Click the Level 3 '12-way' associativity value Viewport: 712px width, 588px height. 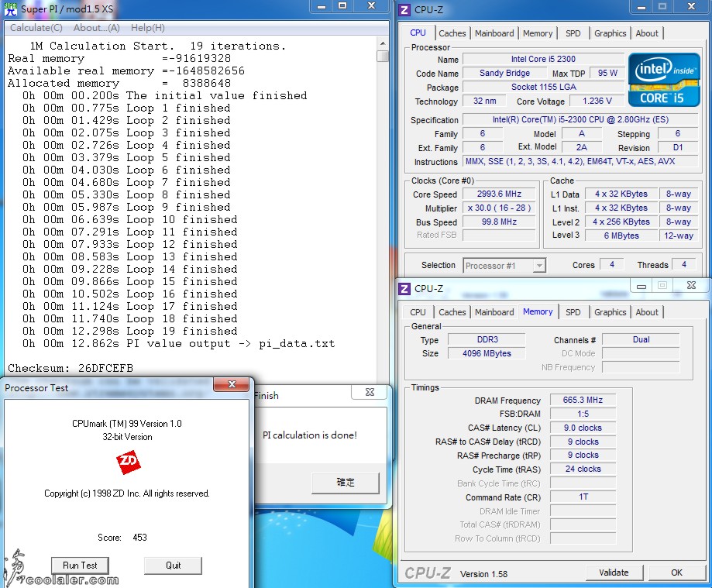(679, 236)
